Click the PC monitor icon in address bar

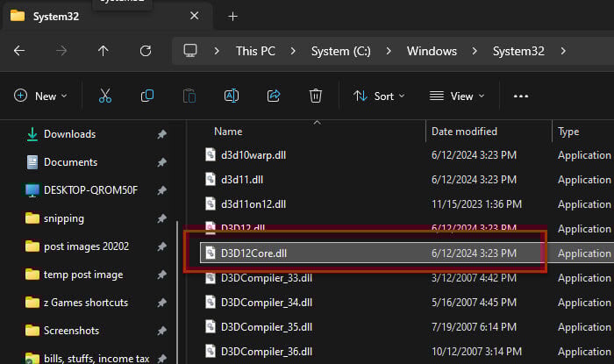coord(190,51)
